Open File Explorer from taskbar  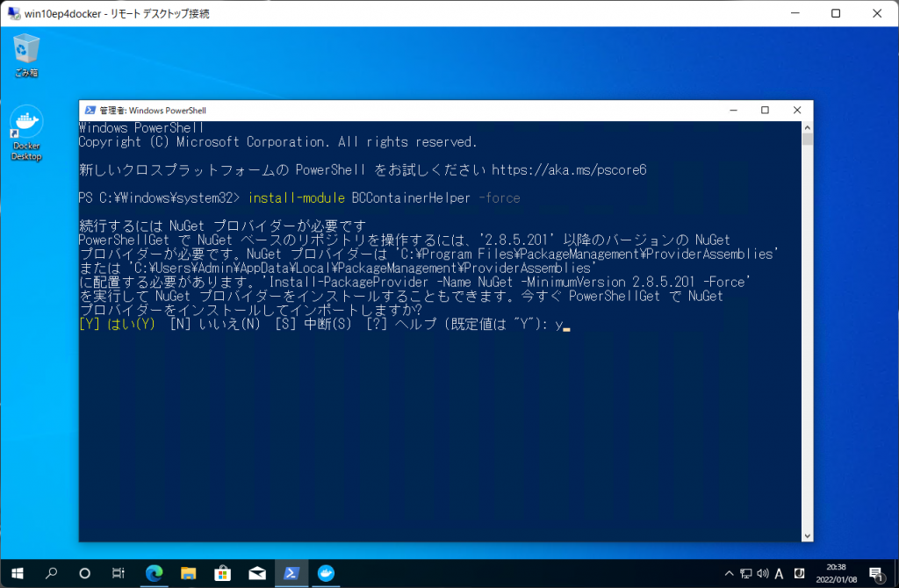[188, 573]
